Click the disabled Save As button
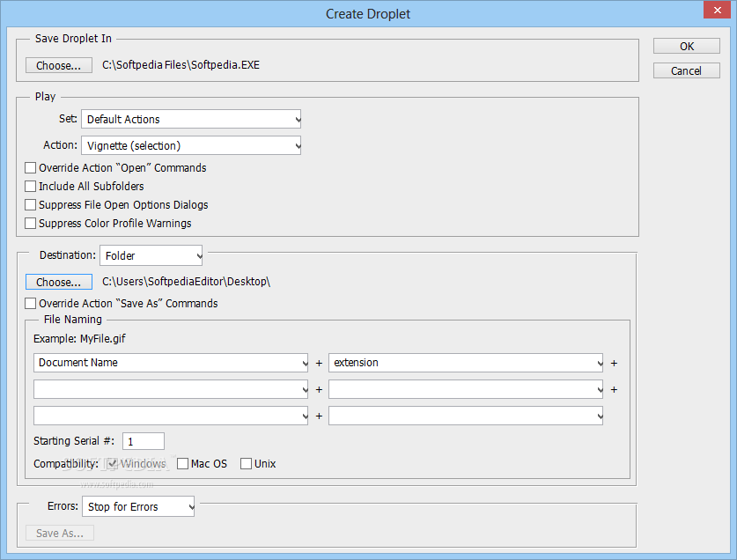 coord(60,534)
